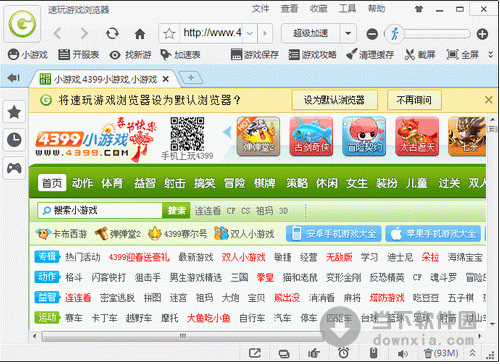Screen dimensions: 500x364
Task: Click the horizontal page scrollbar
Action: (x=182, y=336)
